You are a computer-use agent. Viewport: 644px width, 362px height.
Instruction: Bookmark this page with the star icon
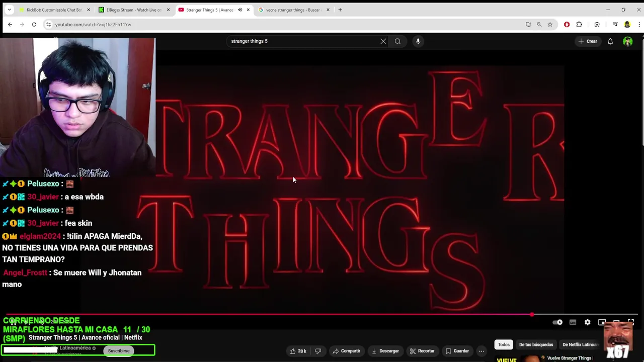point(550,24)
